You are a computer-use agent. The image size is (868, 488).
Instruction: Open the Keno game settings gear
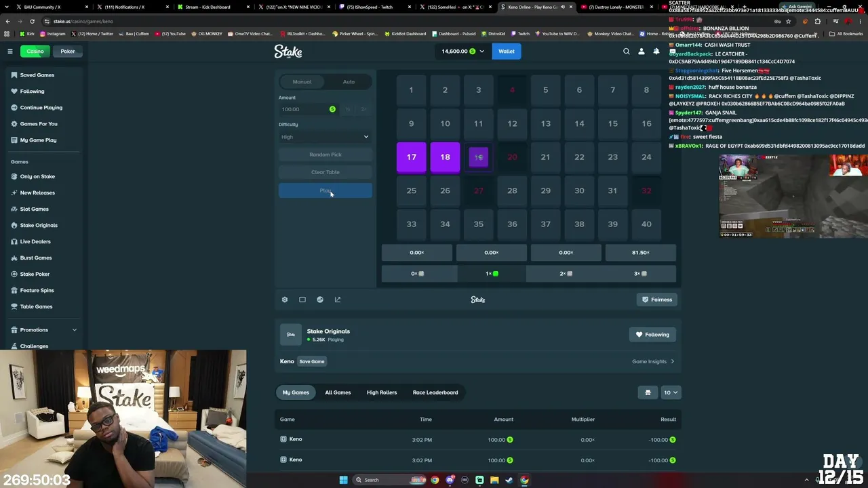(285, 300)
